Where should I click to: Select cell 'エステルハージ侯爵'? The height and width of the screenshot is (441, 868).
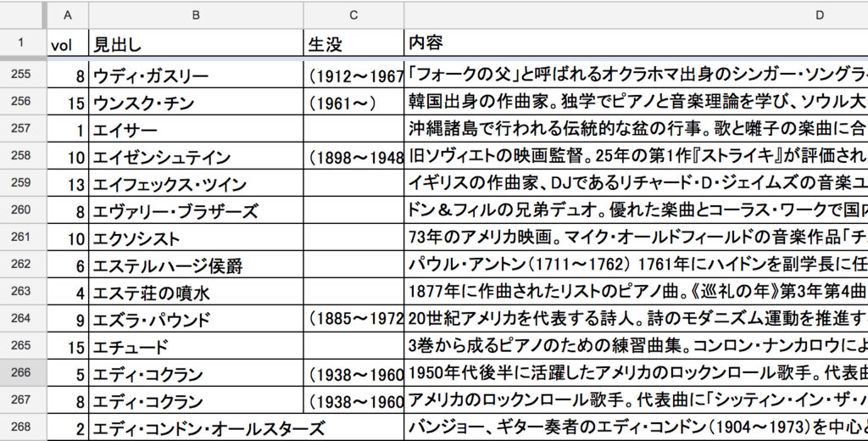(x=196, y=265)
